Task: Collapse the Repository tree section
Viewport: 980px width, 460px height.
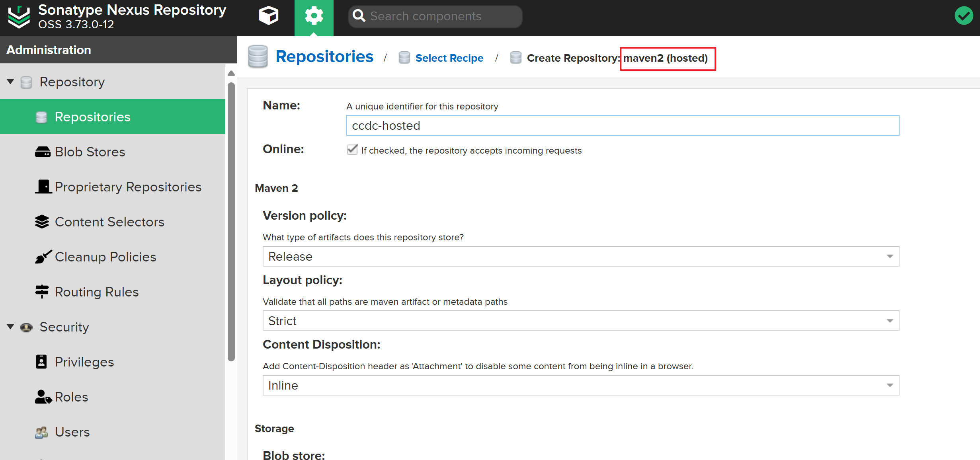Action: click(10, 82)
